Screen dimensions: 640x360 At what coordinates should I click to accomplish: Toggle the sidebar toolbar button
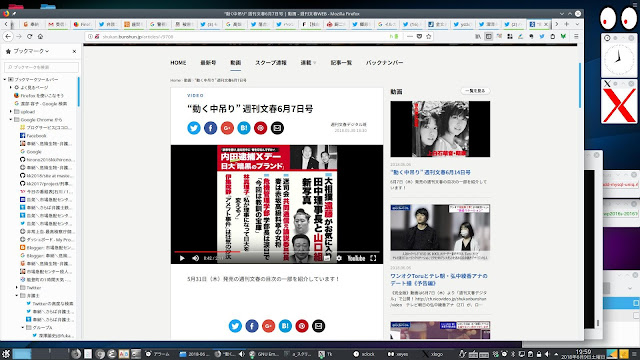coord(489,36)
